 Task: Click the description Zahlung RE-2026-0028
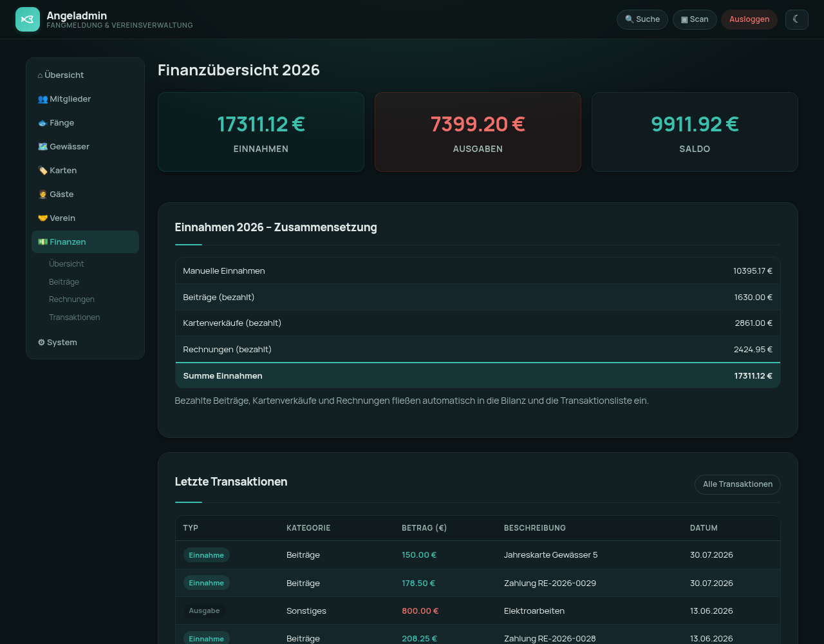click(x=550, y=639)
